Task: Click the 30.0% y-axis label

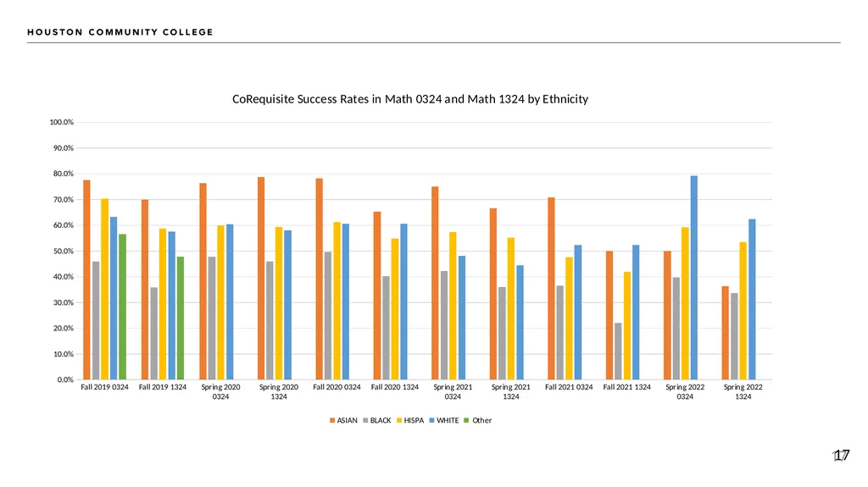Action: [x=64, y=302]
